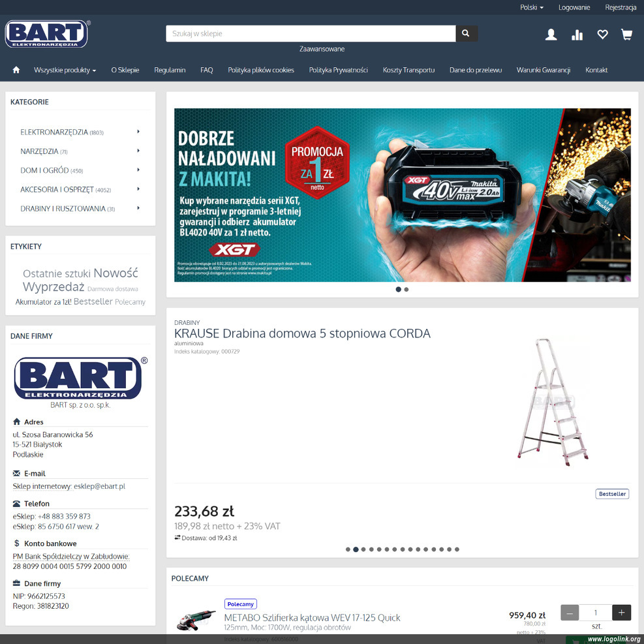
Task: Click the BART logo in header
Action: pyautogui.click(x=47, y=34)
